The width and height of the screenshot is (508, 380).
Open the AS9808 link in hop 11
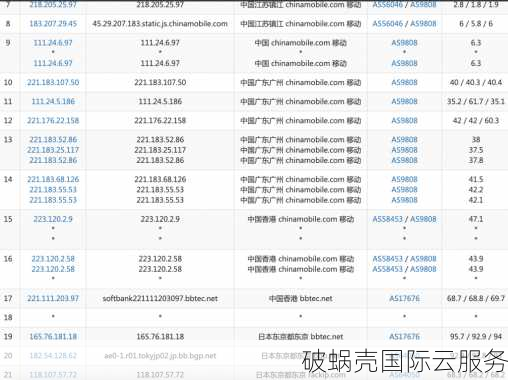[x=404, y=101]
